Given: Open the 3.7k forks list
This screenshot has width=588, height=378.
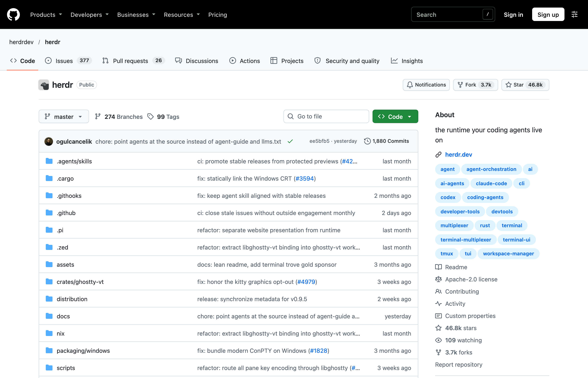Looking at the screenshot, I should point(454,352).
